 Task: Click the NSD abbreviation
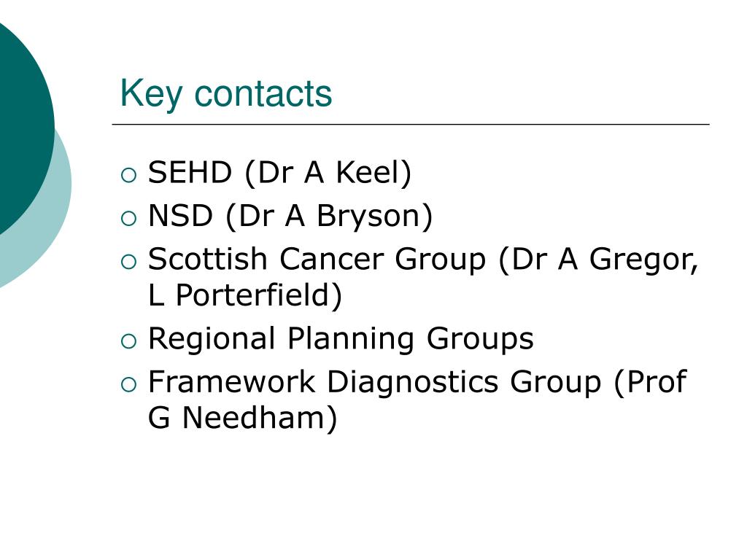[x=180, y=216]
